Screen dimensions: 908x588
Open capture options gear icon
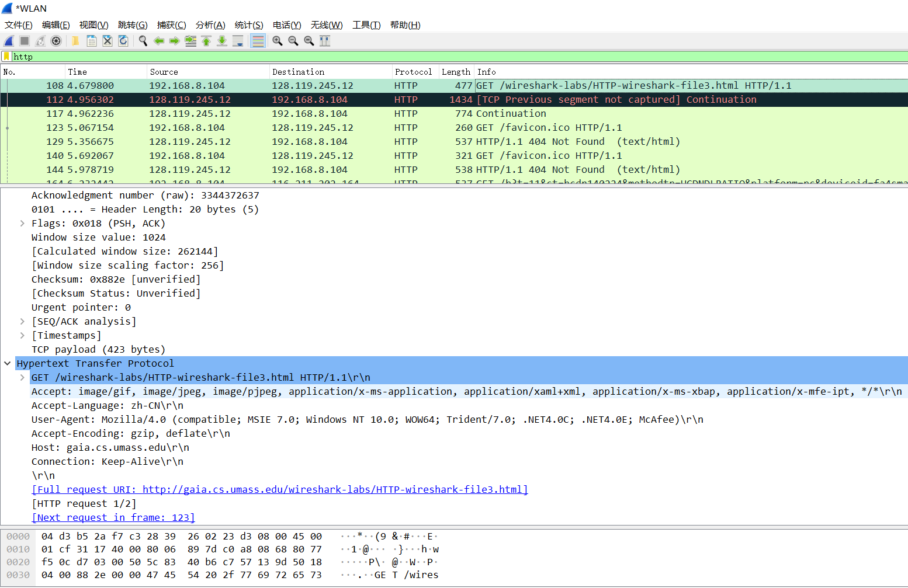pos(56,41)
